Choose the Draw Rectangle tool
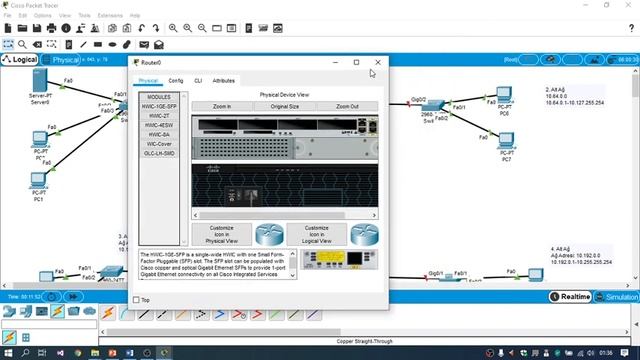Viewport: 640px width, 360px height. [98, 44]
